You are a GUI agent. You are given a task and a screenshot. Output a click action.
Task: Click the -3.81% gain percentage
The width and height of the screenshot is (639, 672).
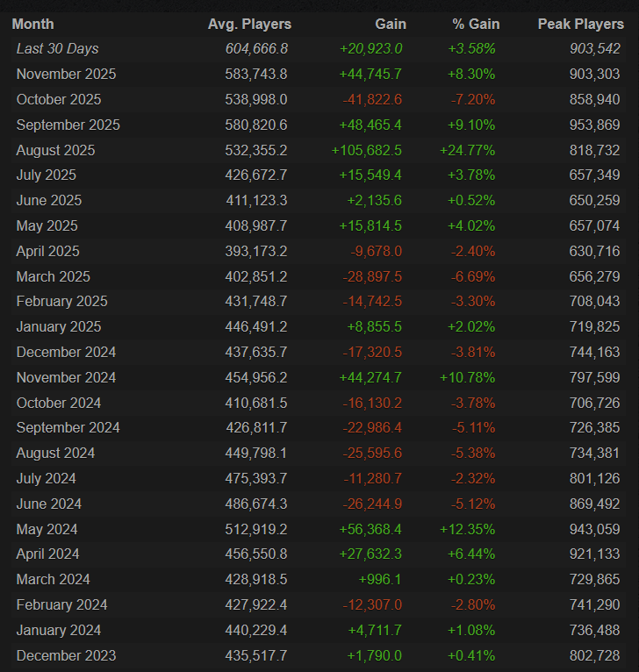pos(473,353)
